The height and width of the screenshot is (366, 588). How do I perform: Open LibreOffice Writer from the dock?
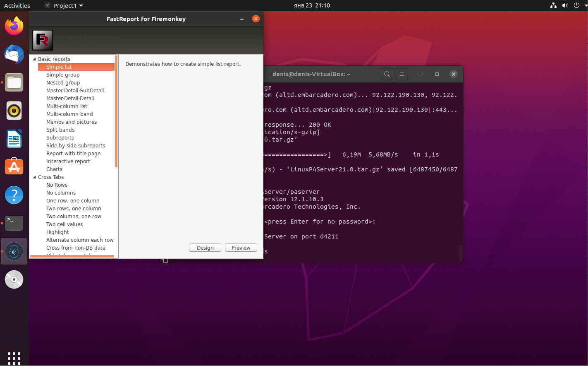tap(14, 139)
